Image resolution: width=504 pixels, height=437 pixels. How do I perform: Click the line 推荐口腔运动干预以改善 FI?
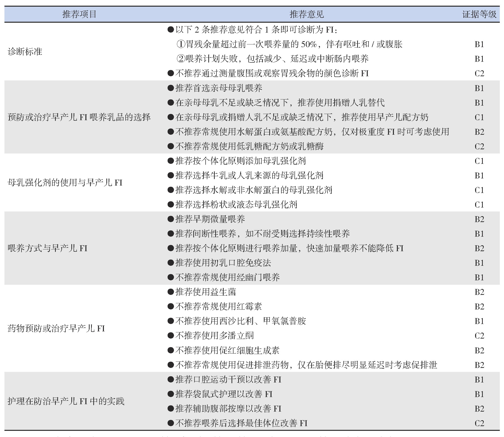(224, 380)
